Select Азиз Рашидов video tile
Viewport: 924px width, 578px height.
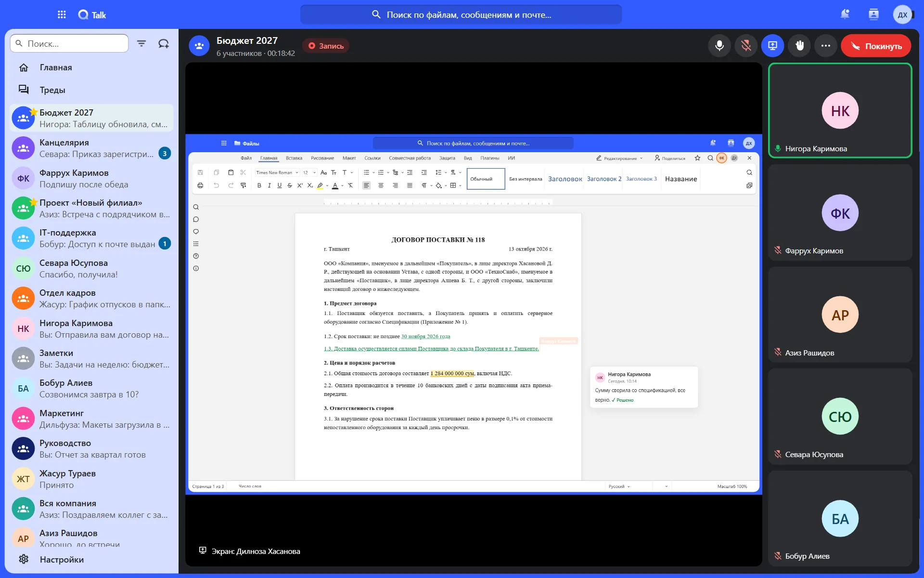pos(840,315)
